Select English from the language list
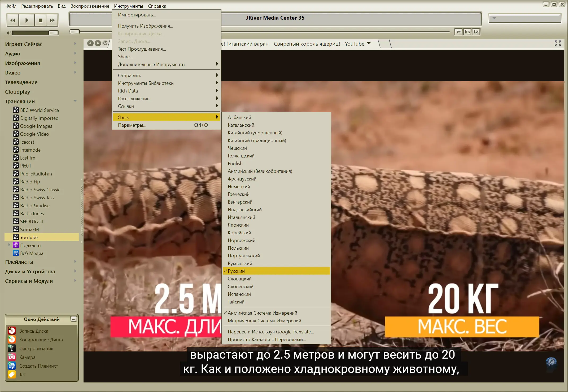The width and height of the screenshot is (568, 392). click(235, 164)
